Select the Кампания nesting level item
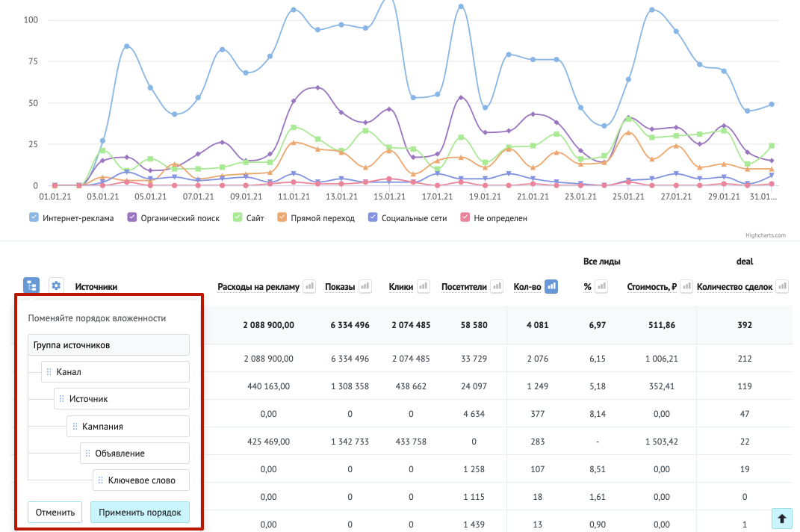Viewport: 800px width, 532px height. tap(128, 427)
